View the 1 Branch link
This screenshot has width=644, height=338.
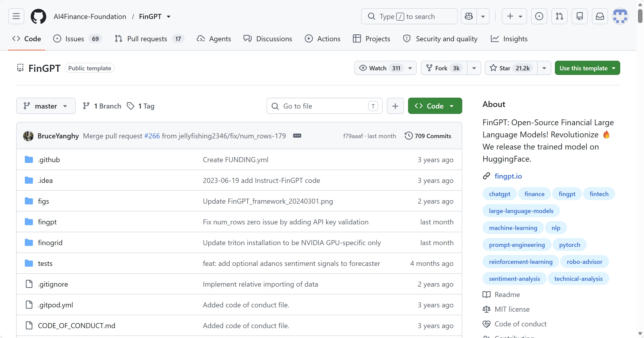(102, 106)
